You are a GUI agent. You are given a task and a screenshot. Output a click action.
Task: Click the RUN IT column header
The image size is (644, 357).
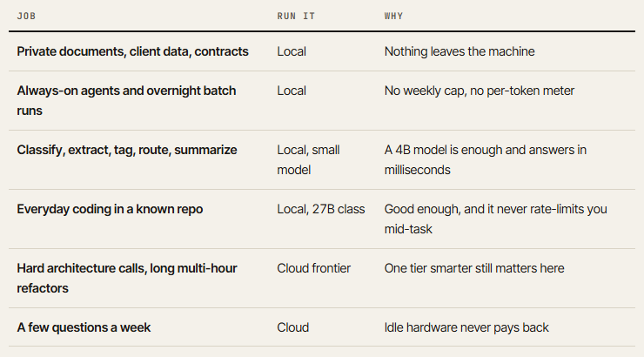point(296,16)
